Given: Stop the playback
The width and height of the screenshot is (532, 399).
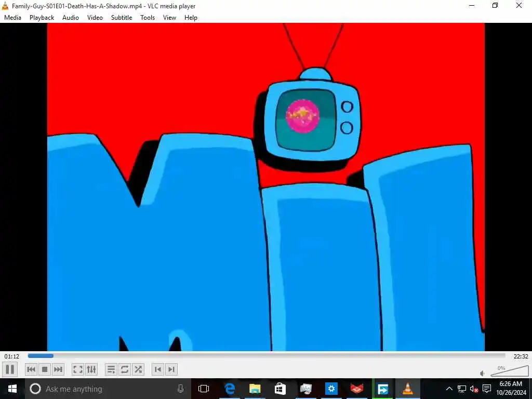Looking at the screenshot, I should point(45,369).
